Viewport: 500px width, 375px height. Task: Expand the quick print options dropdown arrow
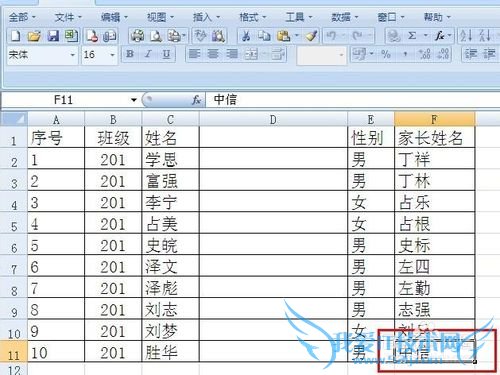[184, 36]
